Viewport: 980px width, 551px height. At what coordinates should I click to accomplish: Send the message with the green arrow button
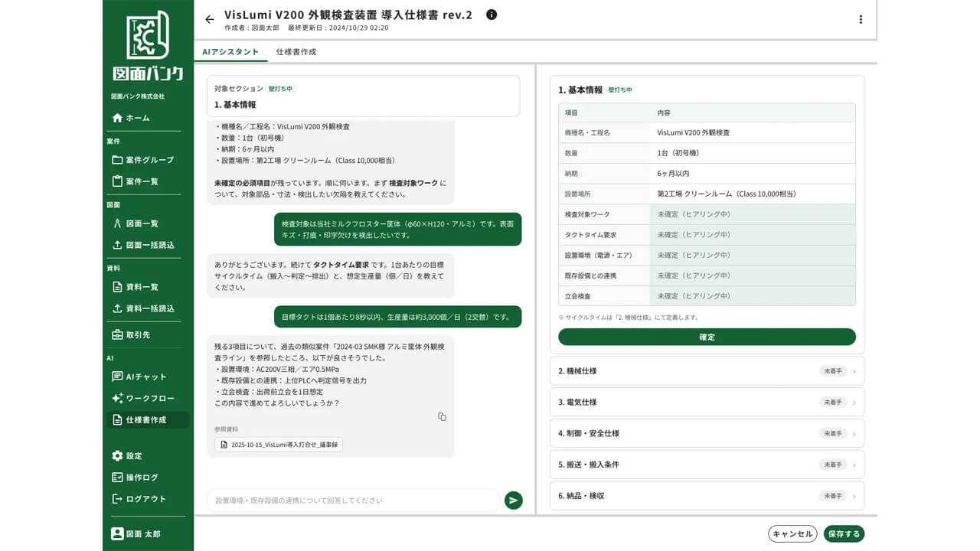514,500
